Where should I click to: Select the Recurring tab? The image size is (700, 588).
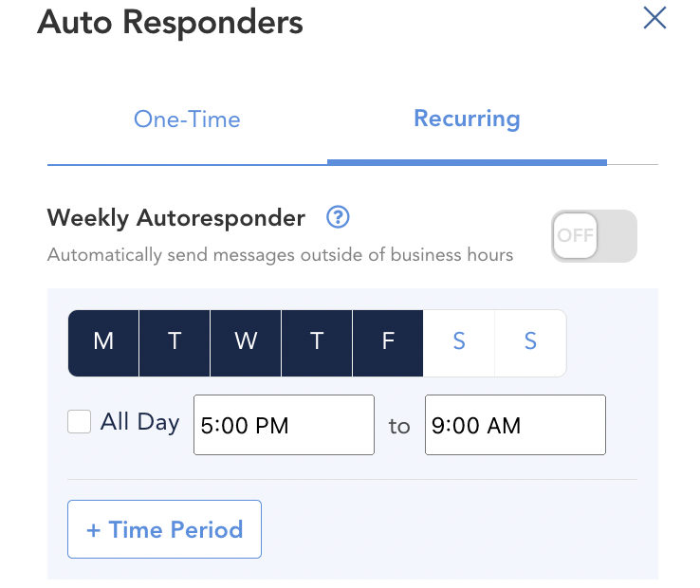coord(467,119)
